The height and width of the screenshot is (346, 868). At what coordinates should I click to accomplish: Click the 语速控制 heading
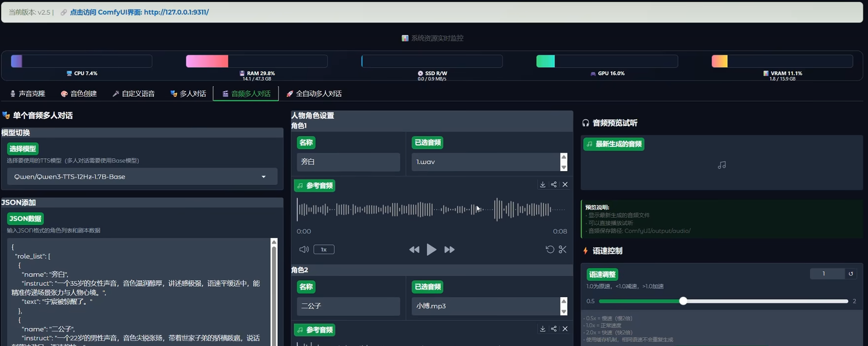click(x=602, y=251)
